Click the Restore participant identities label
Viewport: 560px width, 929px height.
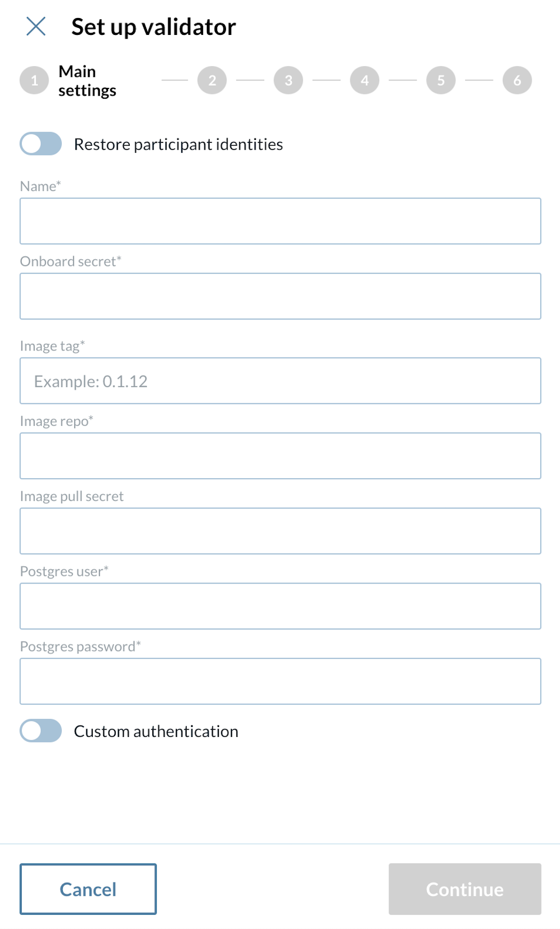pos(178,144)
